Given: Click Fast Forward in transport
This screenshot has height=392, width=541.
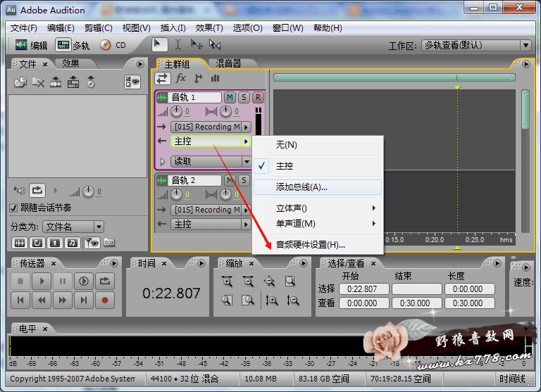Looking at the screenshot, I should (63, 301).
